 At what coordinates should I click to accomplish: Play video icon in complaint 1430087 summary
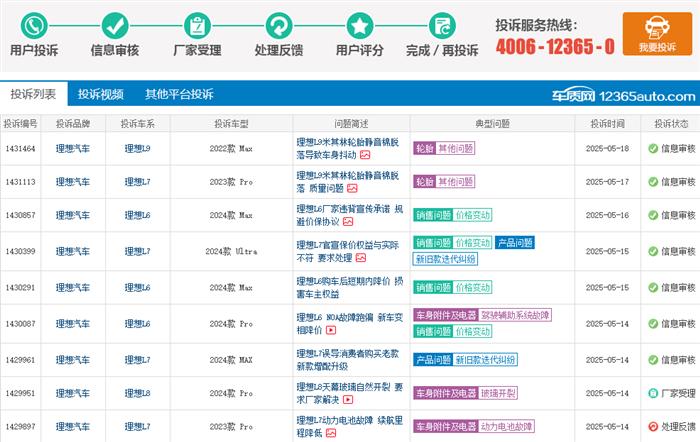point(331,330)
